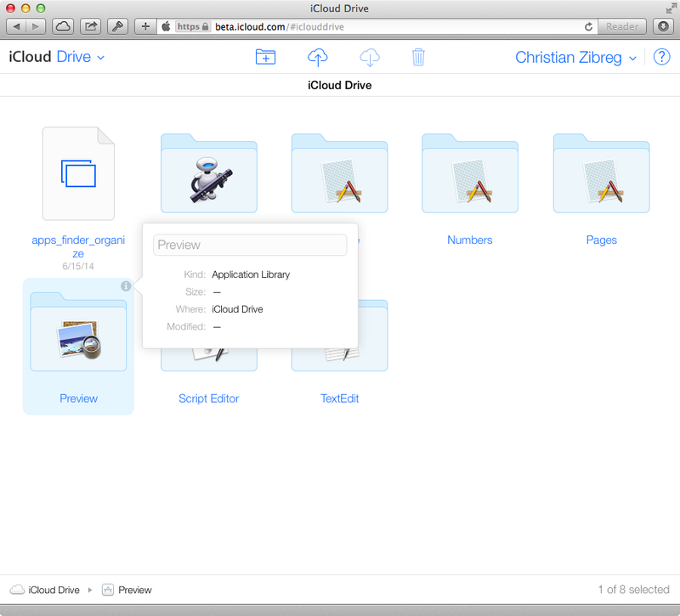Click the Upload to iCloud icon

coord(317,57)
